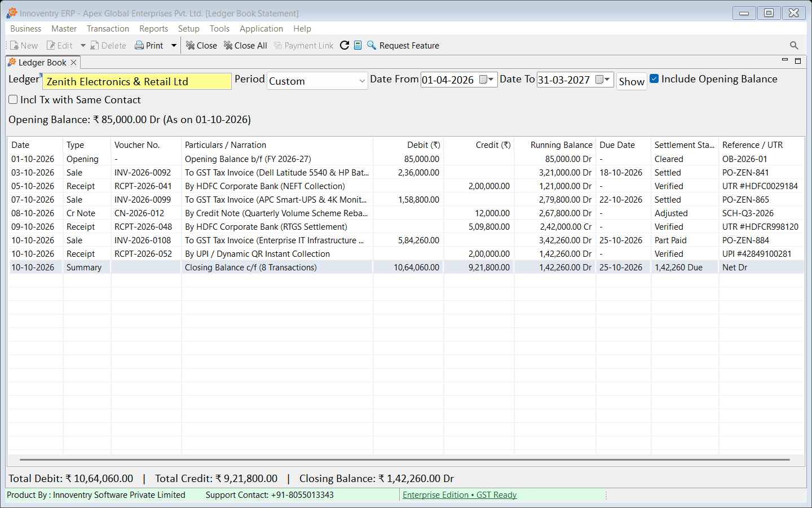812x508 pixels.
Task: Click the Date column header
Action: 35,145
